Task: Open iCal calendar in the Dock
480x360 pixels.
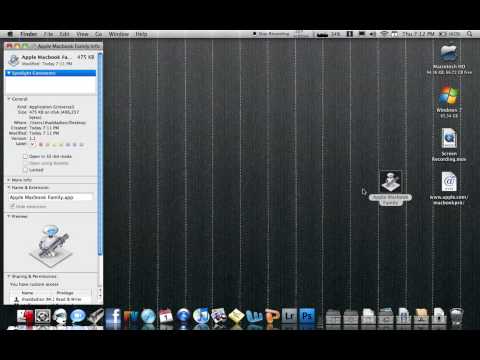Action: 166,316
